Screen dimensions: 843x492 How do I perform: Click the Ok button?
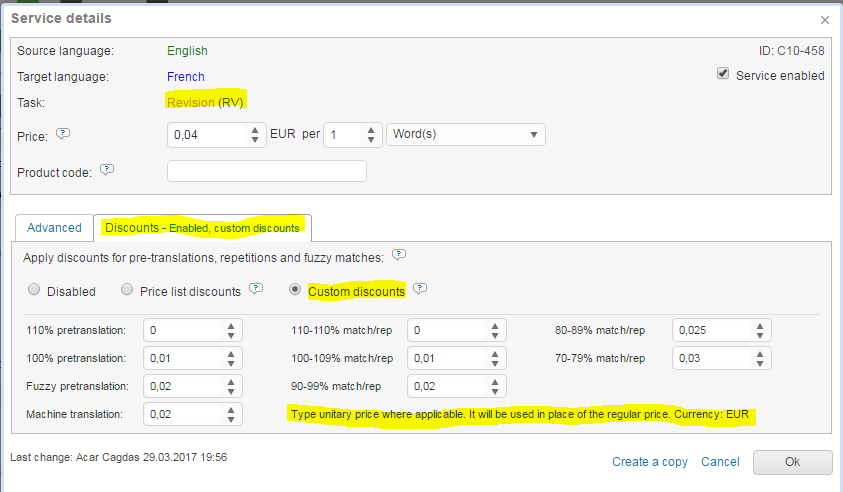(x=792, y=462)
